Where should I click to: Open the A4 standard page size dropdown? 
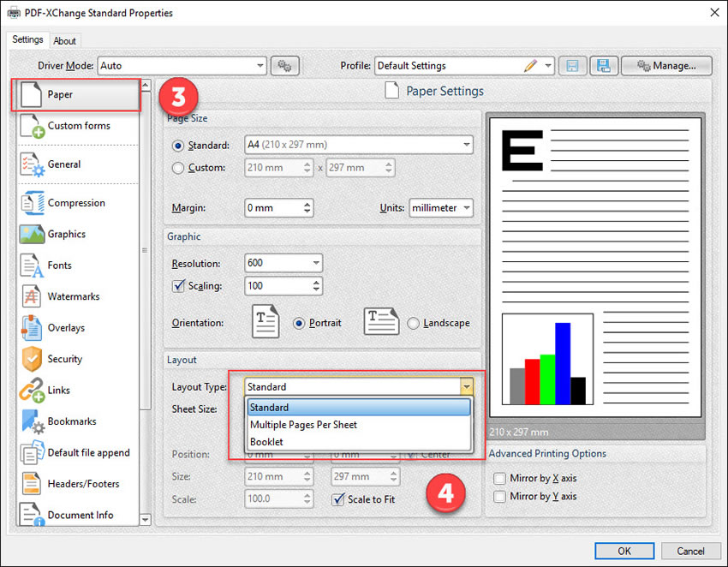(358, 145)
